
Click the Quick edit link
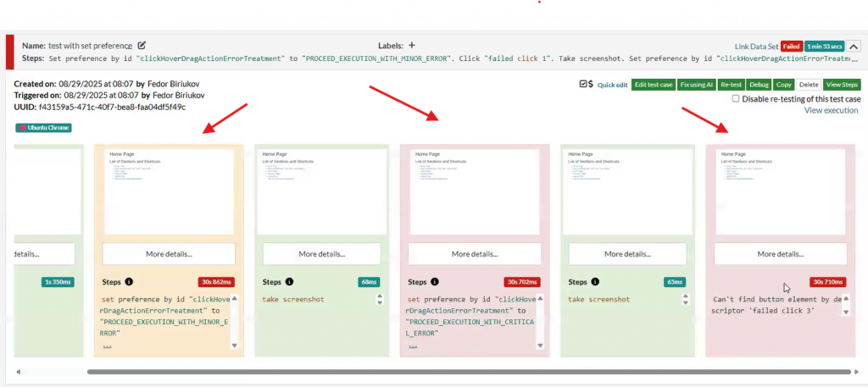coord(612,85)
